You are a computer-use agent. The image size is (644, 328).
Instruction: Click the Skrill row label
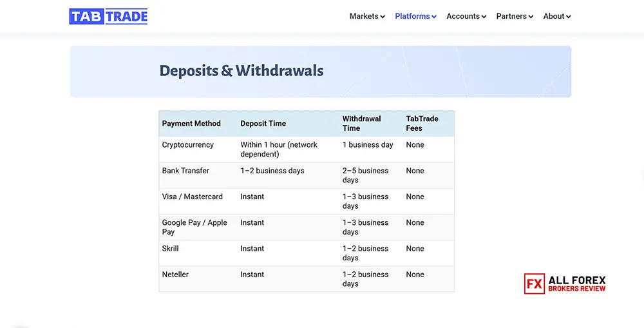click(170, 248)
